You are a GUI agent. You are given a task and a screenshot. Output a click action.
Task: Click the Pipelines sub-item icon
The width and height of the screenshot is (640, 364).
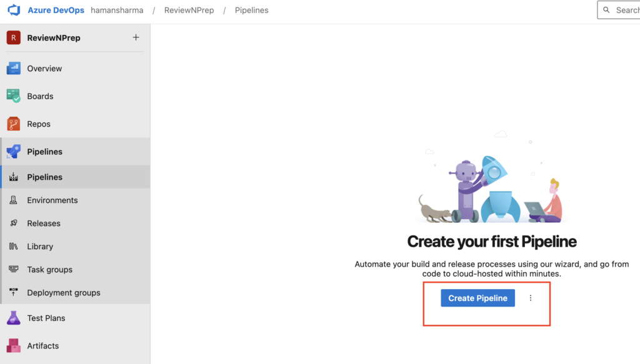[x=14, y=177]
